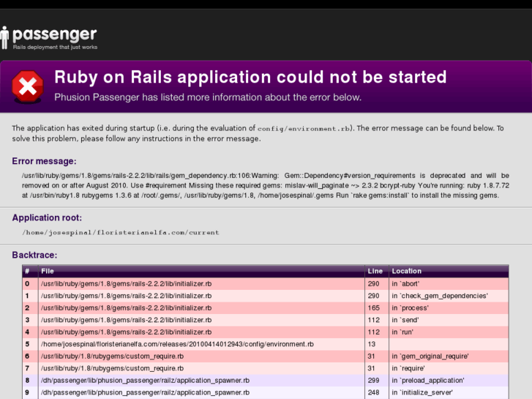The width and height of the screenshot is (532, 399).
Task: Click the location cell 'in `check_gem_dependencies'
Action: pos(440,296)
